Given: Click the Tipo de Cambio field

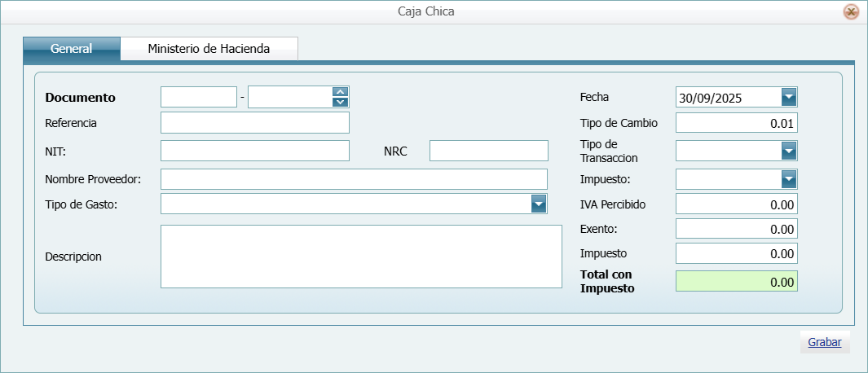Looking at the screenshot, I should click(x=736, y=123).
